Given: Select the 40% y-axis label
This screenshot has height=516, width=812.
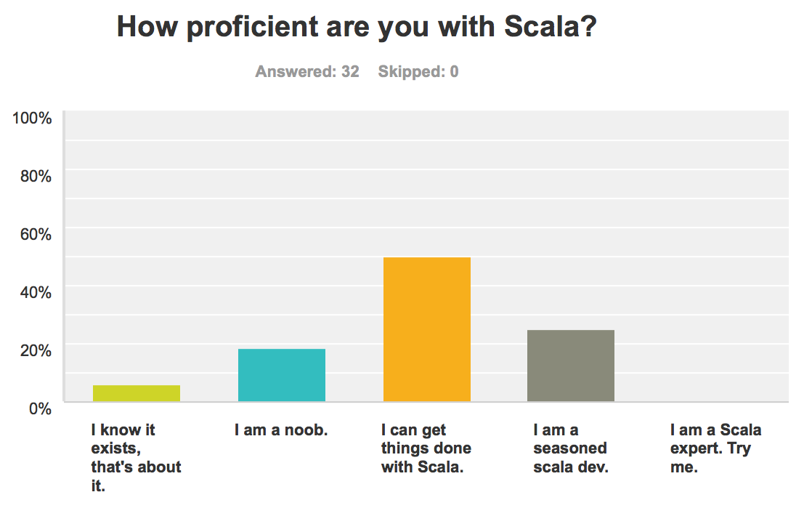Looking at the screenshot, I should point(35,292).
